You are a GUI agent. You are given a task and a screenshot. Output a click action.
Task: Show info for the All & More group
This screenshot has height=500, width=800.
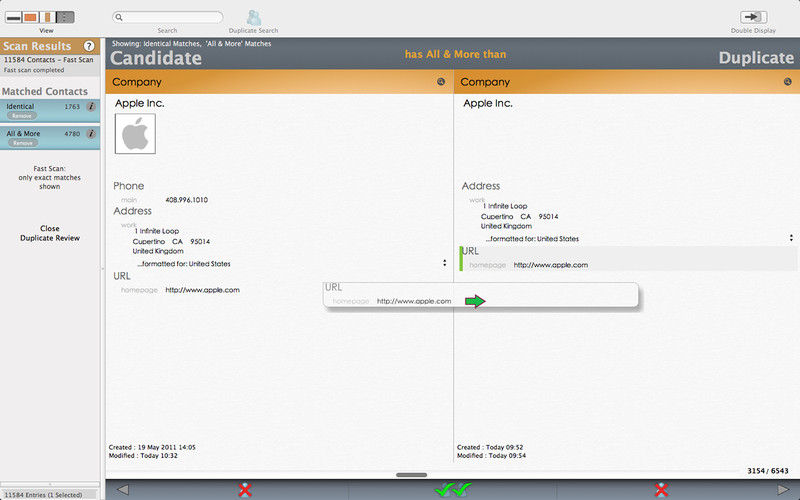tap(91, 134)
